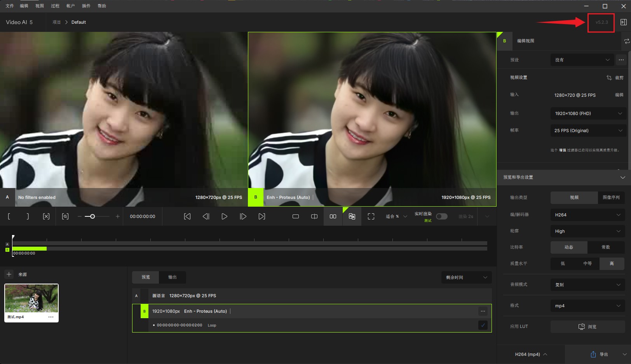Click the 浏览 button for applying LUT

pyautogui.click(x=587, y=327)
